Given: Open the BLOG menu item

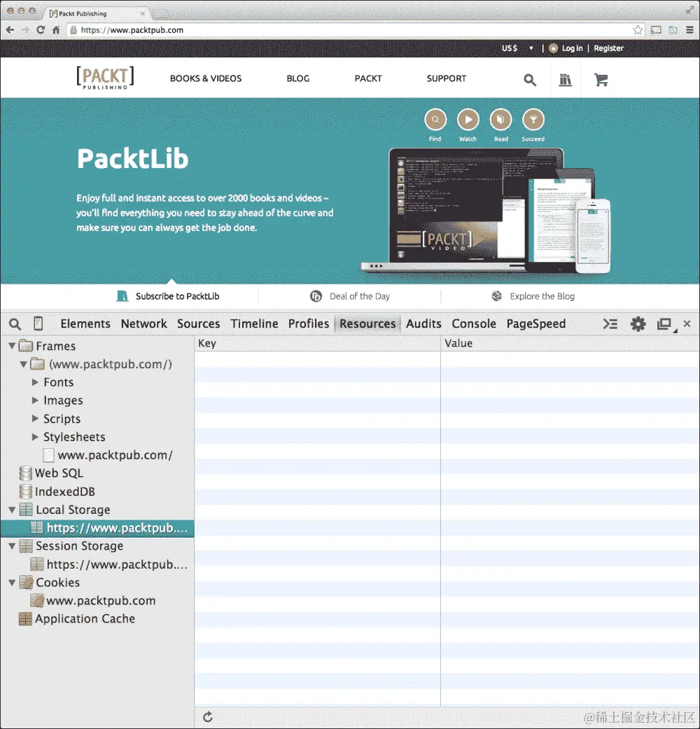Looking at the screenshot, I should [x=298, y=78].
